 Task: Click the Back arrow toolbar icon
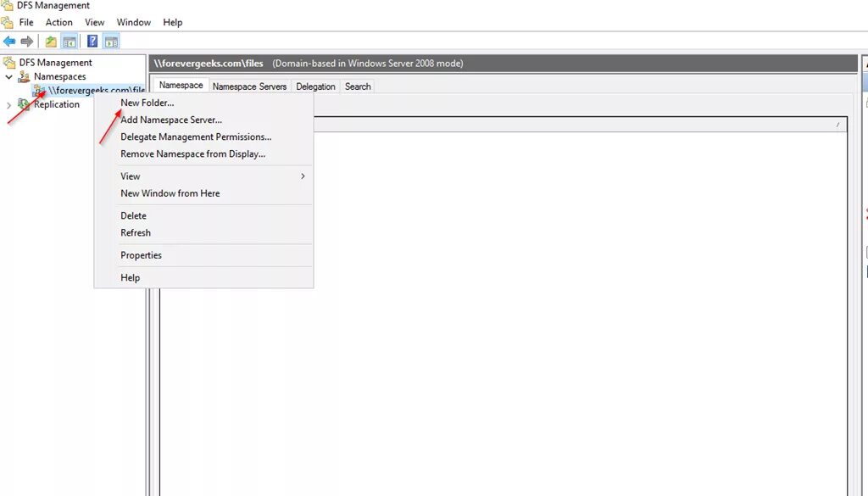point(9,42)
